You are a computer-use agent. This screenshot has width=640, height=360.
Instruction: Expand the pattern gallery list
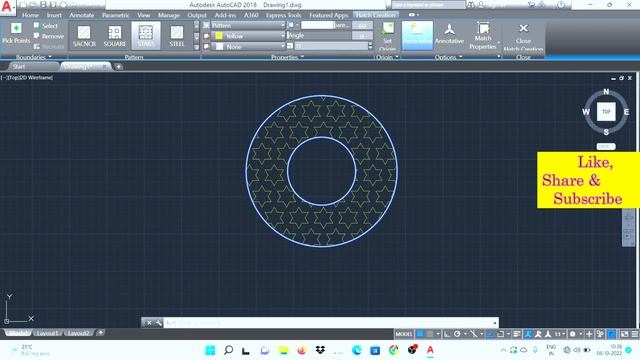pos(196,47)
